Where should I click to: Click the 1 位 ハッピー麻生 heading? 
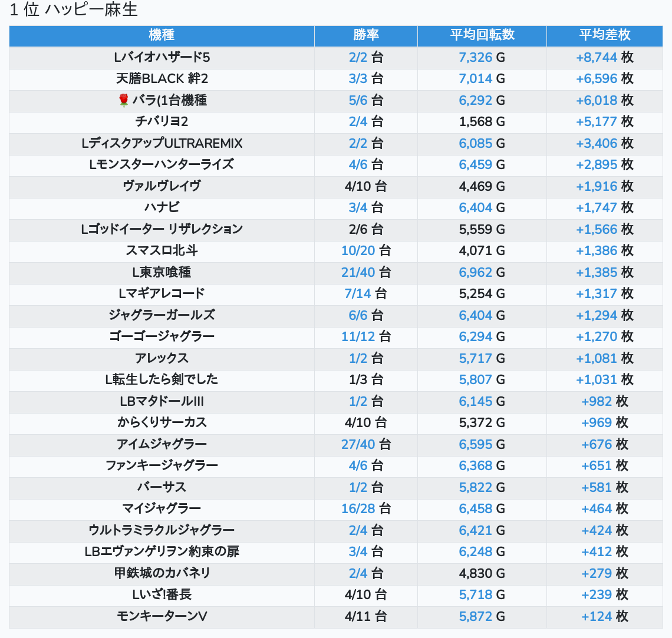click(74, 9)
